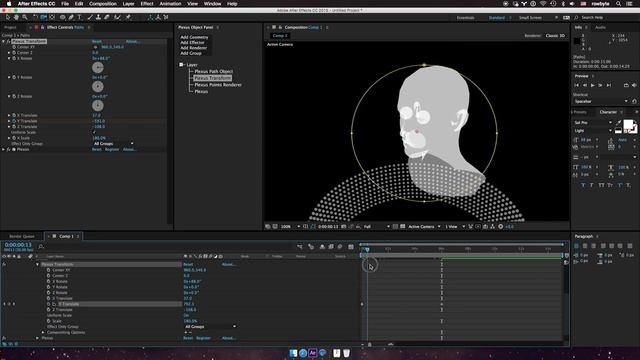
Task: Toggle preview loop option icon
Action: pyautogui.click(x=626, y=85)
